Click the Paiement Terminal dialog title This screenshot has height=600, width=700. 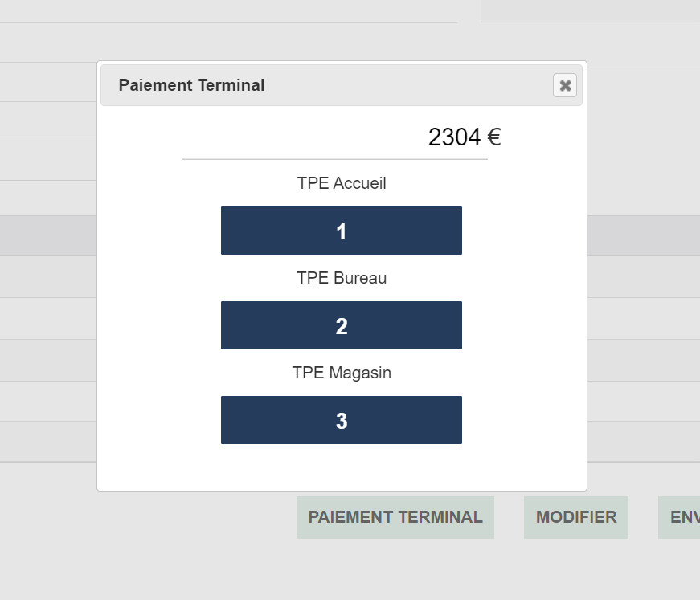pyautogui.click(x=191, y=85)
